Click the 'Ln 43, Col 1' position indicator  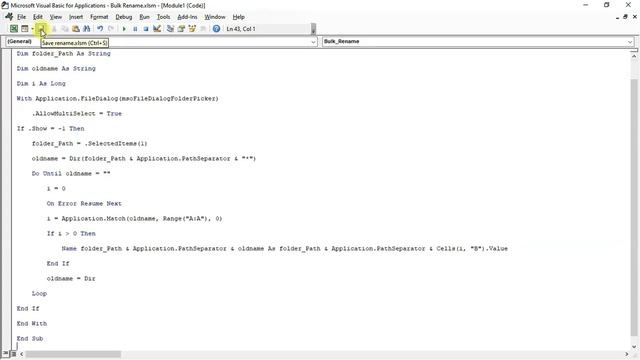[241, 29]
